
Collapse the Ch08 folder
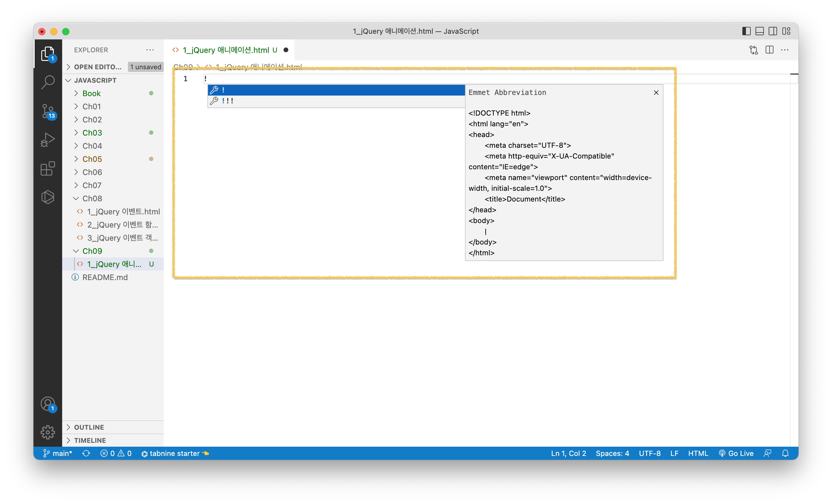(92, 198)
